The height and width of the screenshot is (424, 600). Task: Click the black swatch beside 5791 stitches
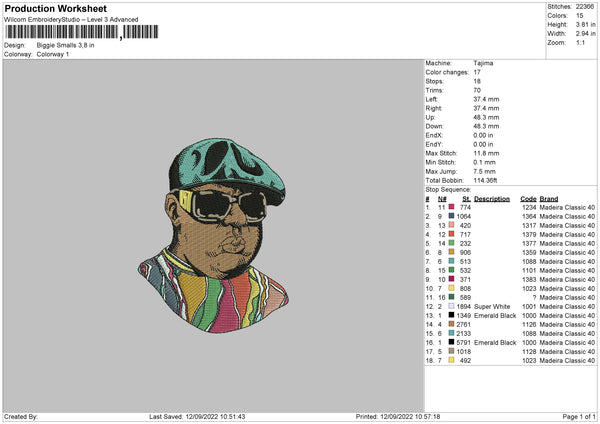click(x=452, y=342)
